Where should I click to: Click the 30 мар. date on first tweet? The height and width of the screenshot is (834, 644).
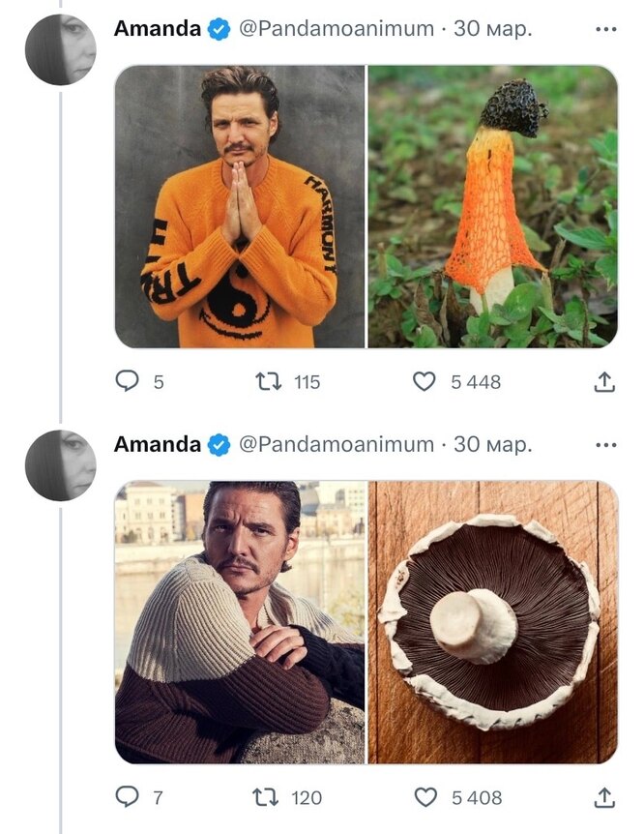493,29
